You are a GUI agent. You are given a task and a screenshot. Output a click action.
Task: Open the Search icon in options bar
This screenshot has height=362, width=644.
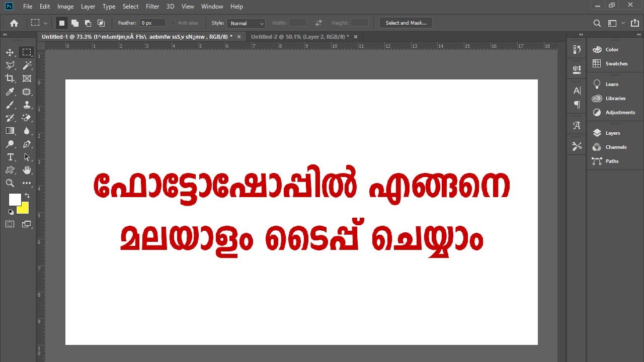coord(597,23)
